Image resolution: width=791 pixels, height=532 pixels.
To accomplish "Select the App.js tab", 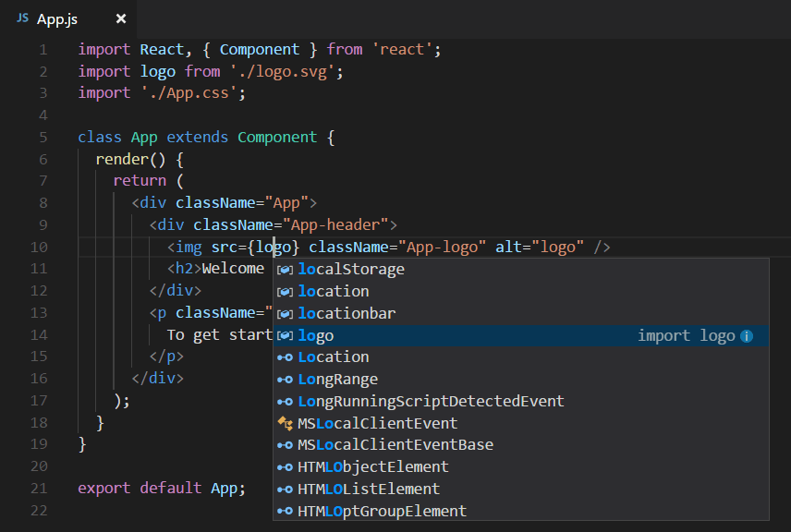I will (58, 18).
